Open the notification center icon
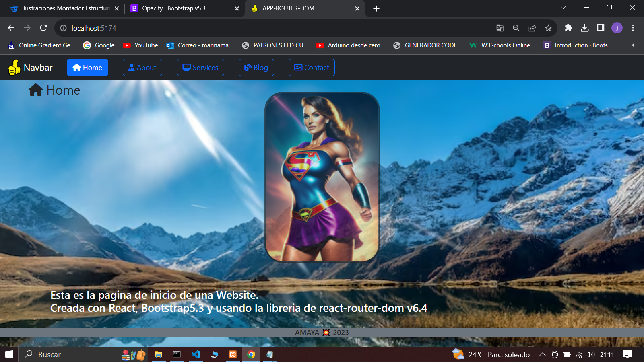 [x=627, y=354]
